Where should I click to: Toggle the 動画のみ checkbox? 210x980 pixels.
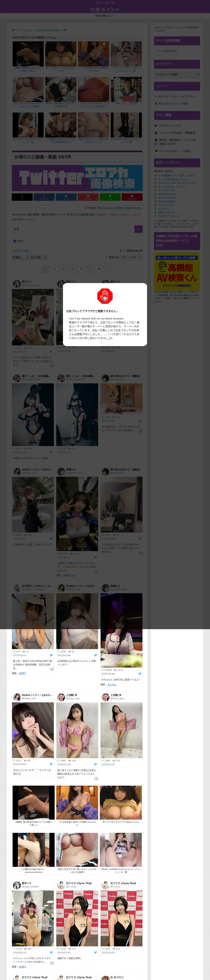point(107,257)
